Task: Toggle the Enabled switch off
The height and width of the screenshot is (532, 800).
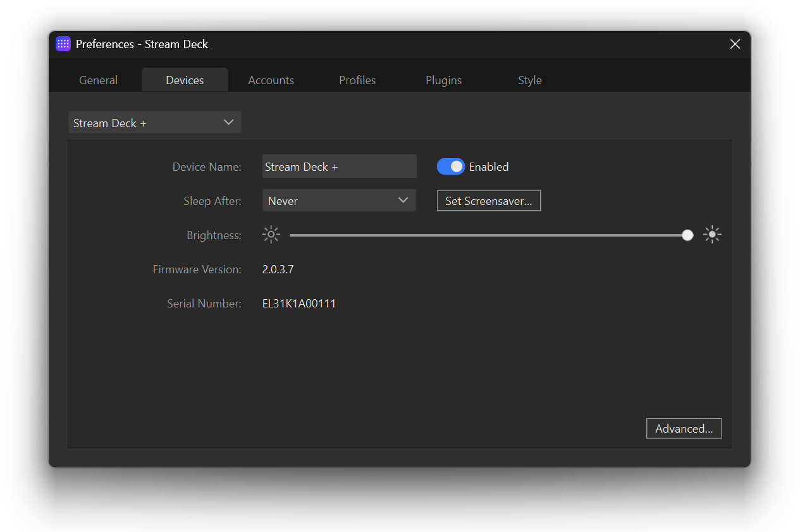Action: (x=450, y=167)
